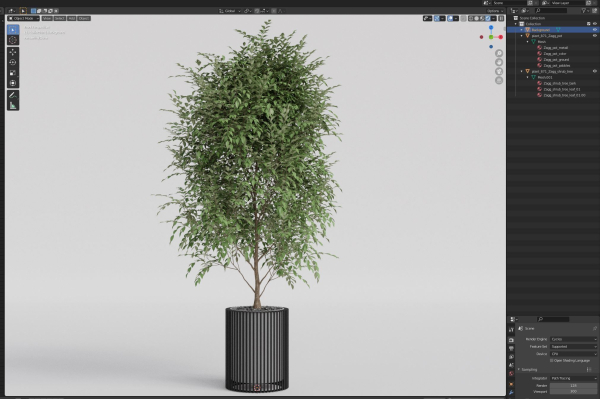Activate the Rotate tool
Image resolution: width=600 pixels, height=399 pixels.
[13, 62]
